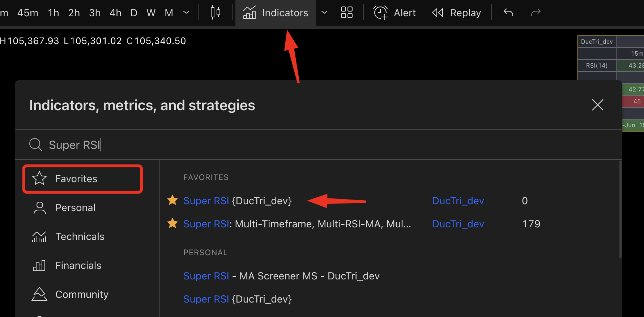The image size is (644, 317).
Task: Expand the timeframe interval dropdown chevron
Action: click(186, 13)
